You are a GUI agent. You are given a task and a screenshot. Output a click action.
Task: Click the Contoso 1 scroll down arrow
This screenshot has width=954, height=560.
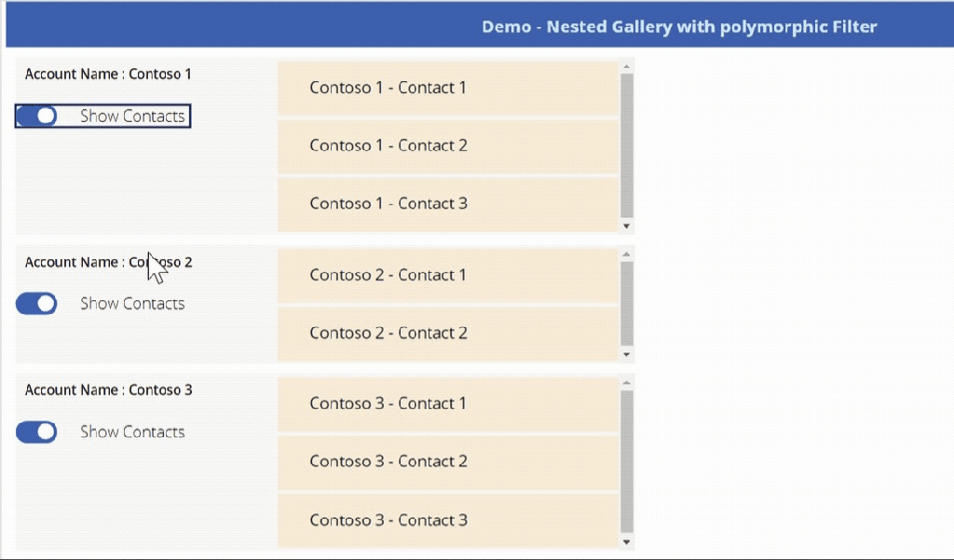click(626, 225)
